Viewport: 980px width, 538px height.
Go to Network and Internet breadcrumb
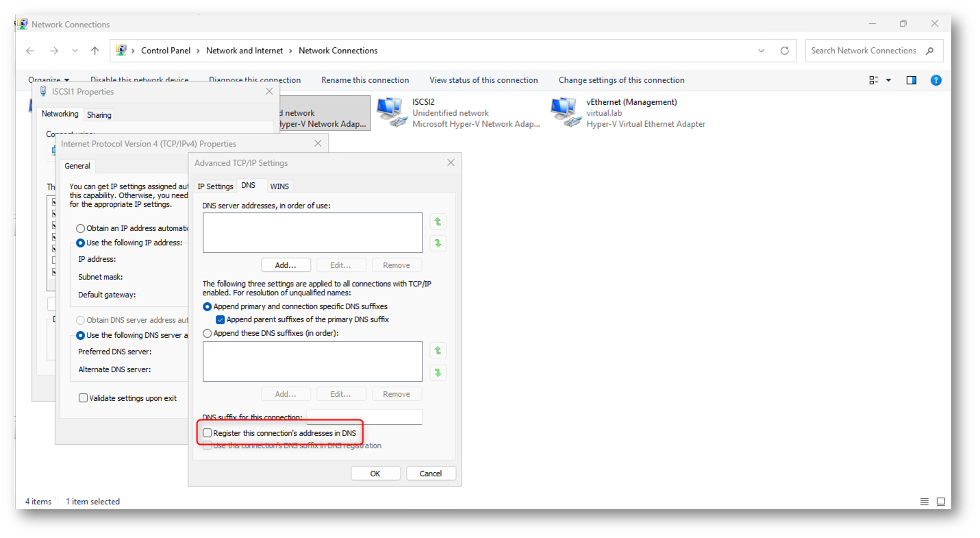[244, 51]
